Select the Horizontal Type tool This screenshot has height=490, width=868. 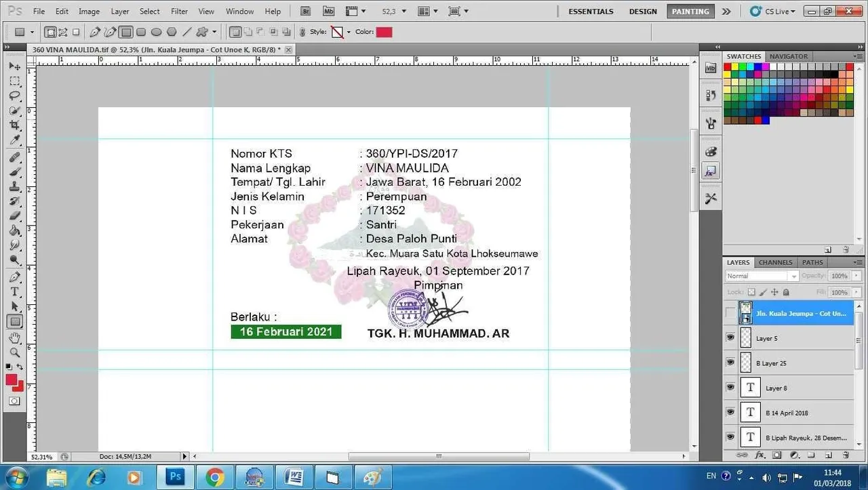[x=14, y=292]
